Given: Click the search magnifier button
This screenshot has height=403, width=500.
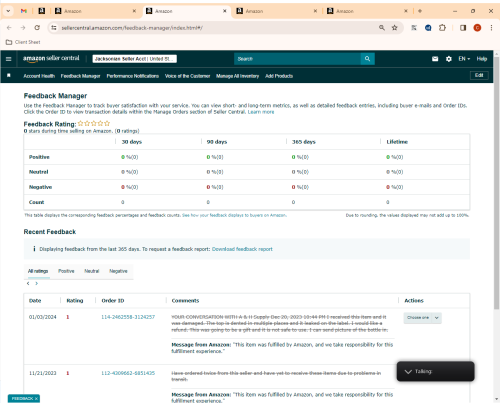Looking at the screenshot, I should pyautogui.click(x=367, y=59).
